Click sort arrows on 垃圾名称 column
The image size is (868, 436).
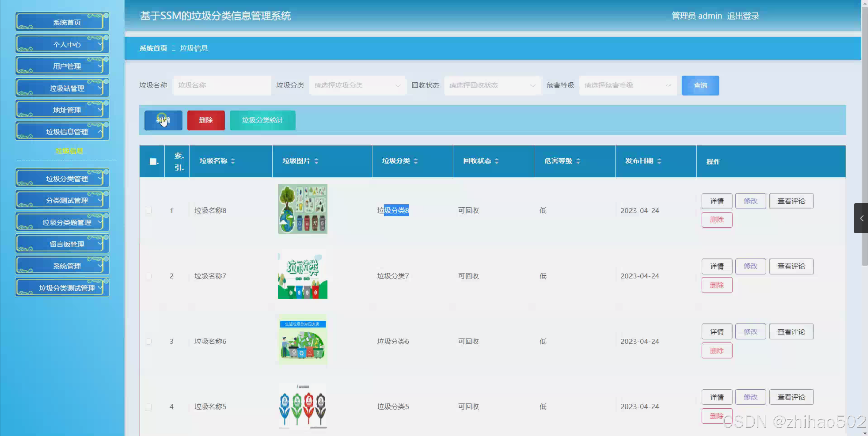point(233,161)
